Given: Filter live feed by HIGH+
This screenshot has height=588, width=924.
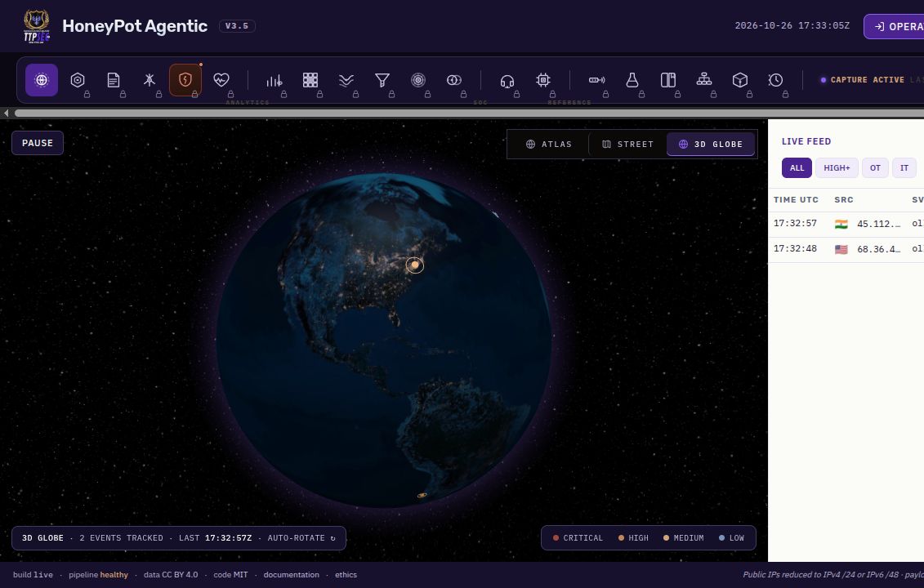Looking at the screenshot, I should (837, 168).
